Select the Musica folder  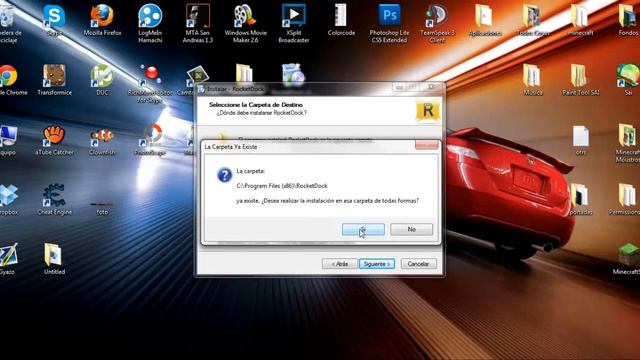(533, 80)
